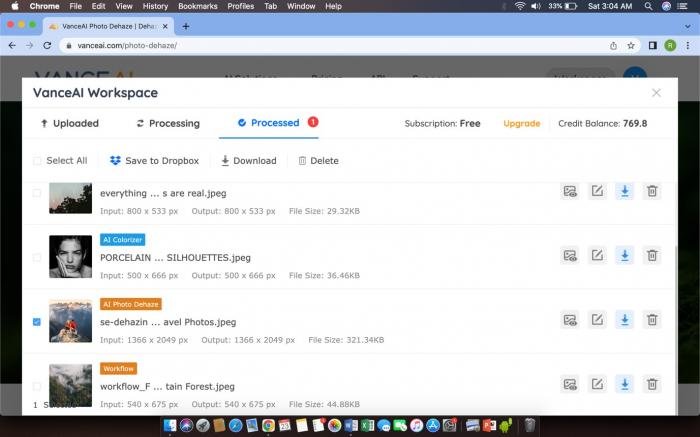Edit the everything ... s are real.jpeg image
The image size is (700, 437).
coord(597,191)
